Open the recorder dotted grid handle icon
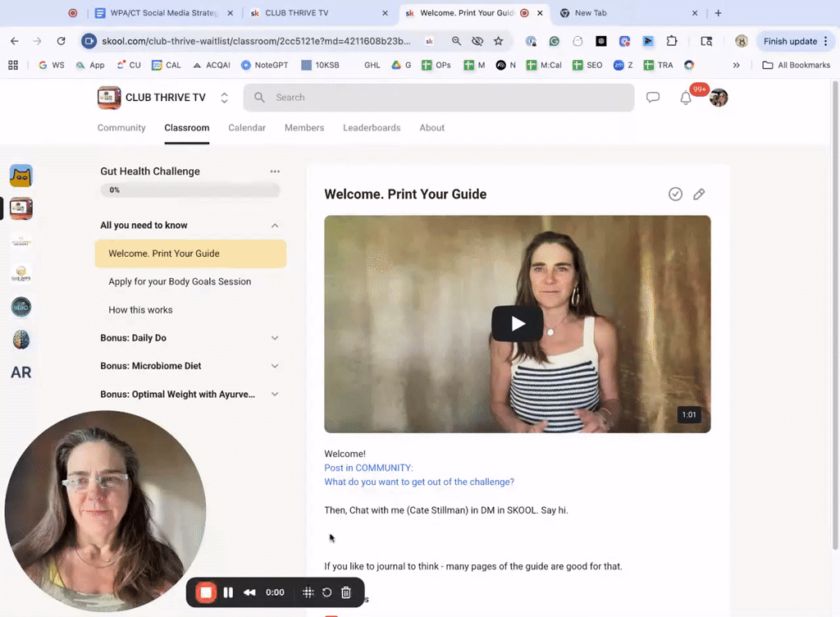Screen dimensions: 840x617 [x=308, y=592]
